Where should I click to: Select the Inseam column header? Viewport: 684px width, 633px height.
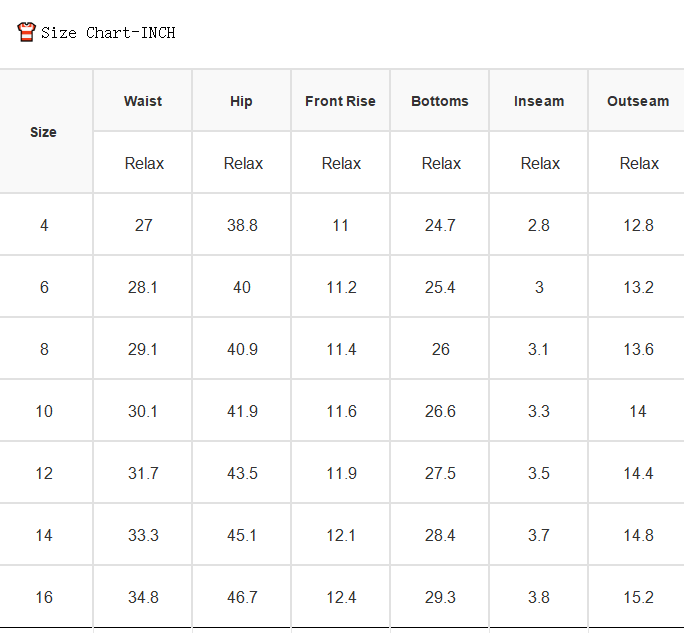[539, 101]
